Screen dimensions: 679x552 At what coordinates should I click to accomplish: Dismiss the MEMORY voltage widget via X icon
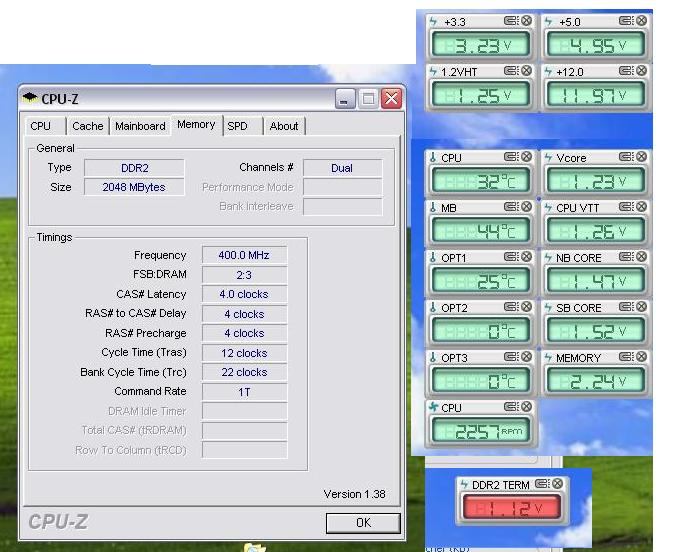coord(642,357)
